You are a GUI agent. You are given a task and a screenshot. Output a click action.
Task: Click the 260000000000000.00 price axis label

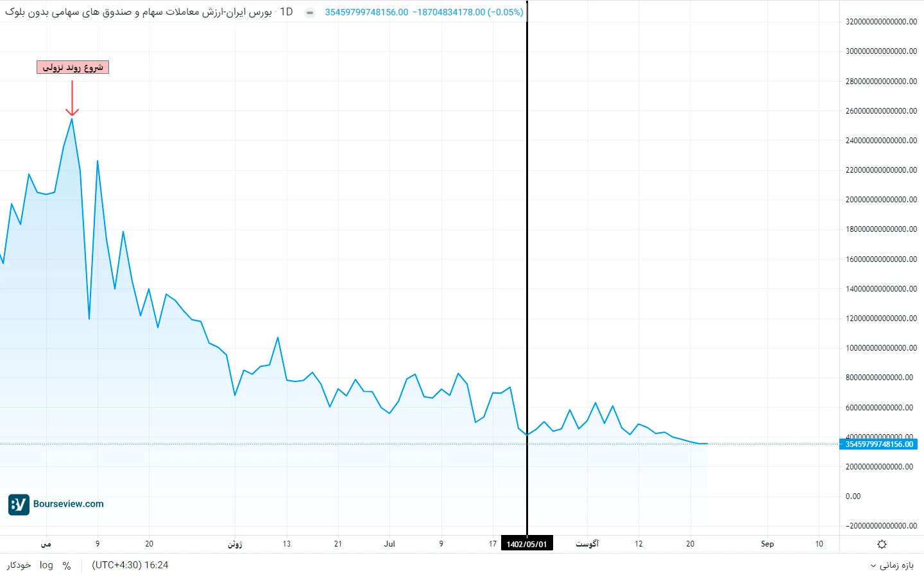[882, 111]
